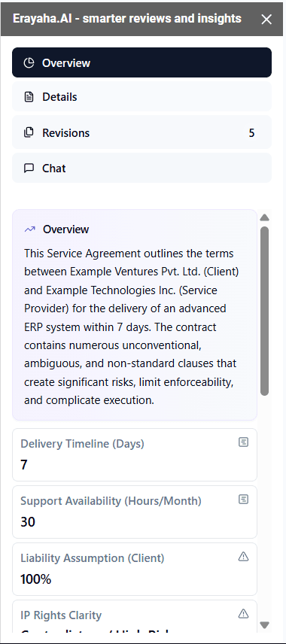286x644 pixels.
Task: Click the vertical scrollbar thumb
Action: coord(265,311)
